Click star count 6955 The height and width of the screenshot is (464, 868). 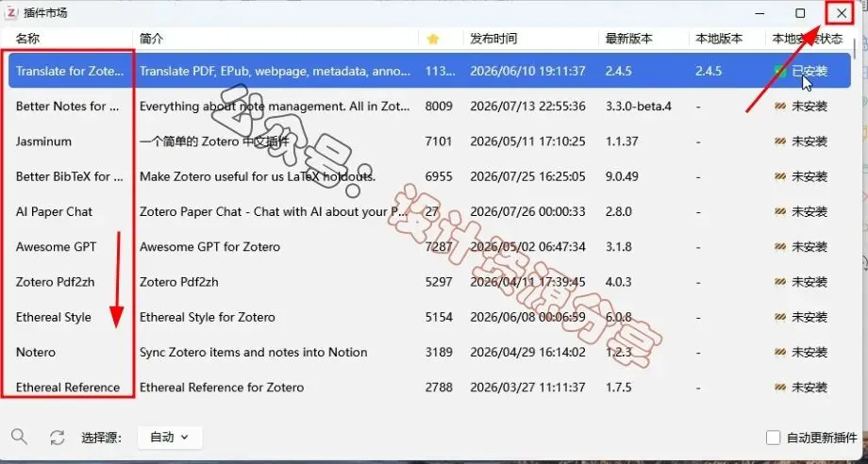coord(439,176)
